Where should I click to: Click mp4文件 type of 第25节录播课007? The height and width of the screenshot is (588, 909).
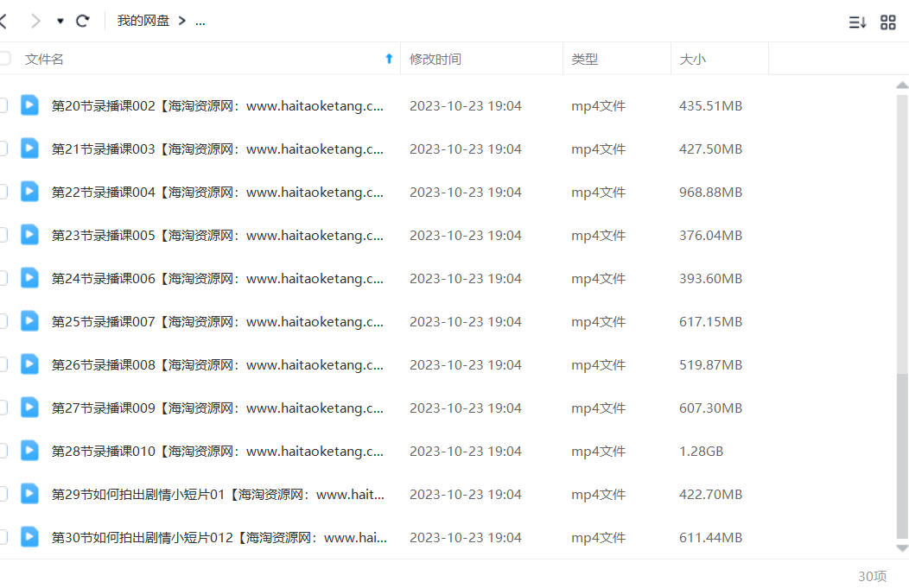click(x=598, y=322)
